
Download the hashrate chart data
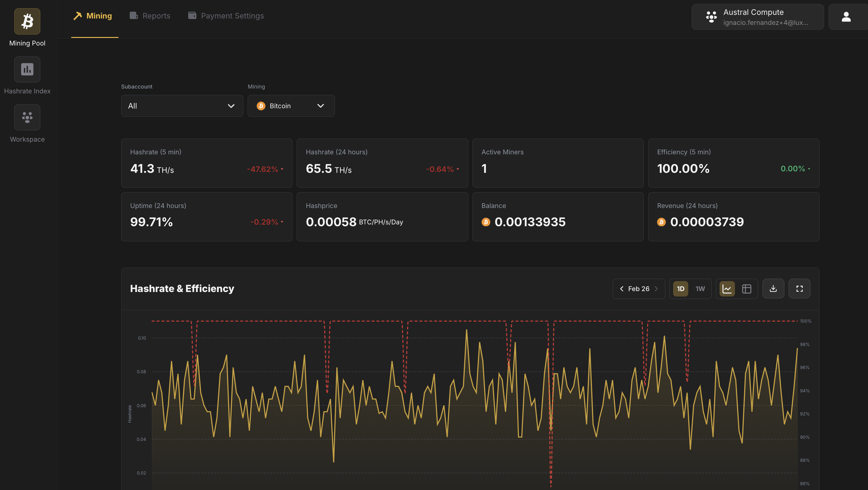pyautogui.click(x=773, y=289)
